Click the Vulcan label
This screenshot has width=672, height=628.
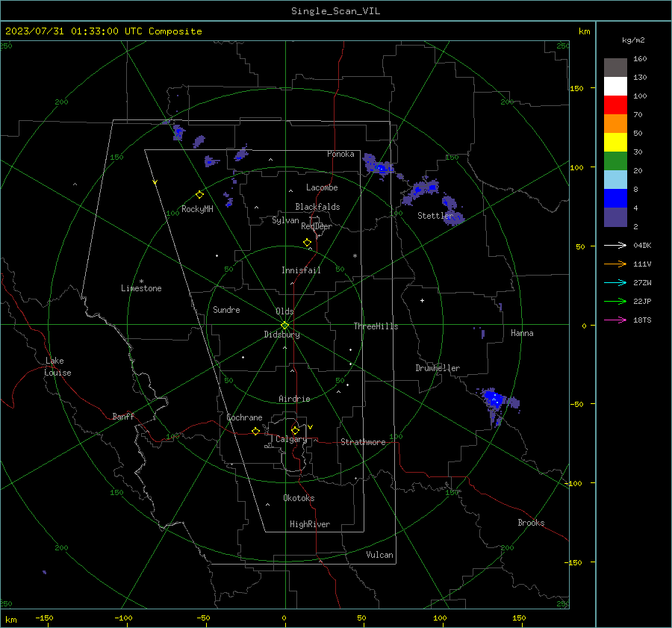(379, 555)
